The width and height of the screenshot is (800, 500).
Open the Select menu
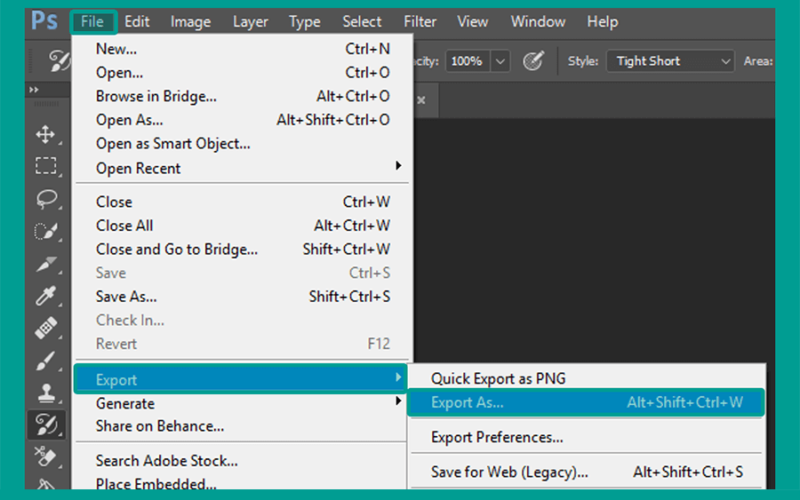[362, 21]
